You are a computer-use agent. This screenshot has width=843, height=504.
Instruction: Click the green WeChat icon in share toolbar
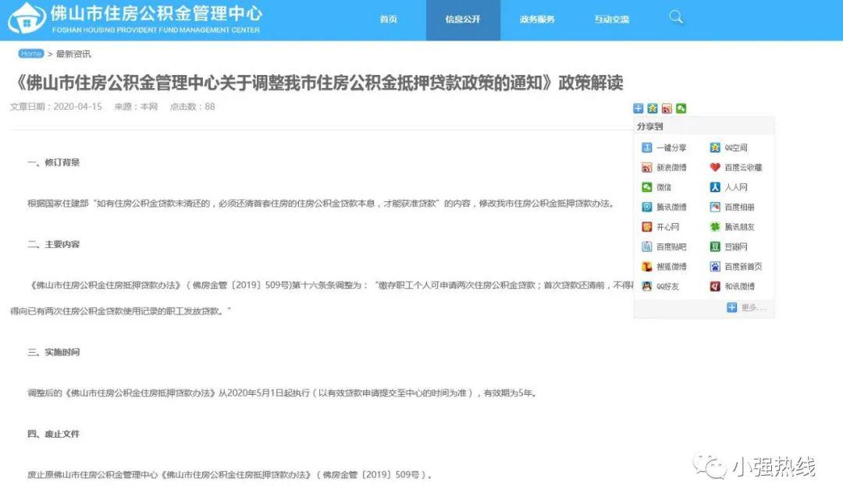pos(681,108)
